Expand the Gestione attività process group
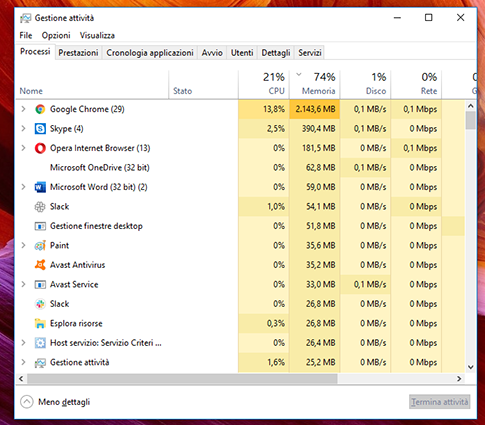 click(x=23, y=362)
